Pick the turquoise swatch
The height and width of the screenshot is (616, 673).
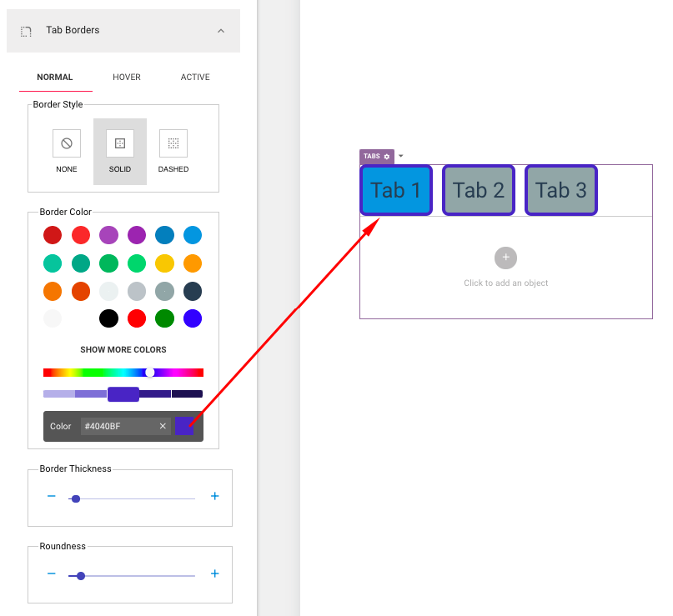53,263
